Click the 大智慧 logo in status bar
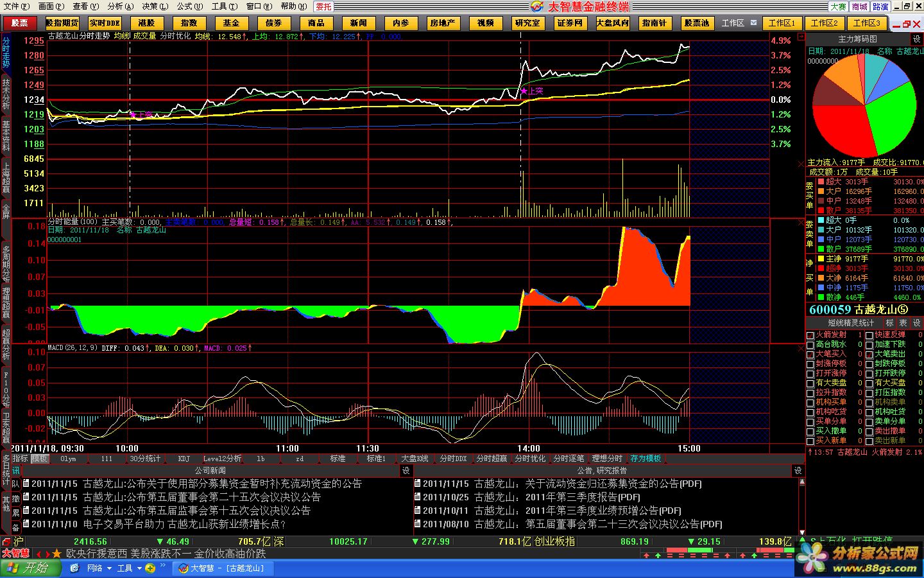Viewport: 924px width, 578px height. (15, 554)
